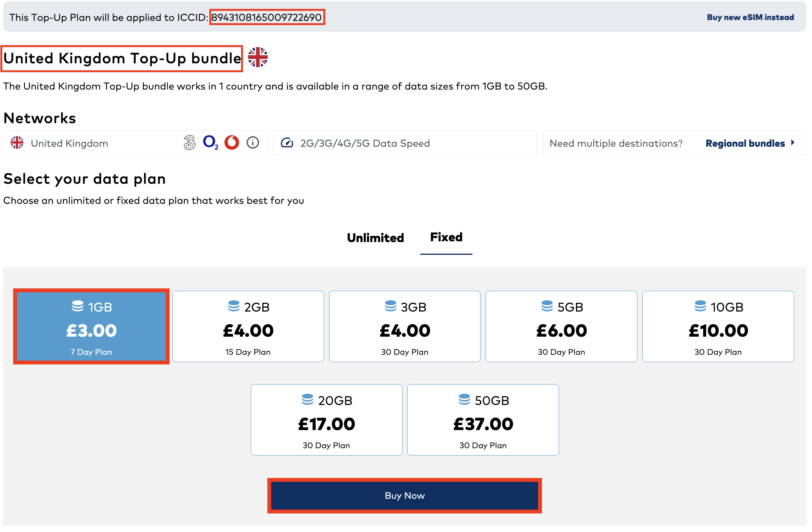Click the Vodafone network logo
The height and width of the screenshot is (532, 812).
[232, 143]
